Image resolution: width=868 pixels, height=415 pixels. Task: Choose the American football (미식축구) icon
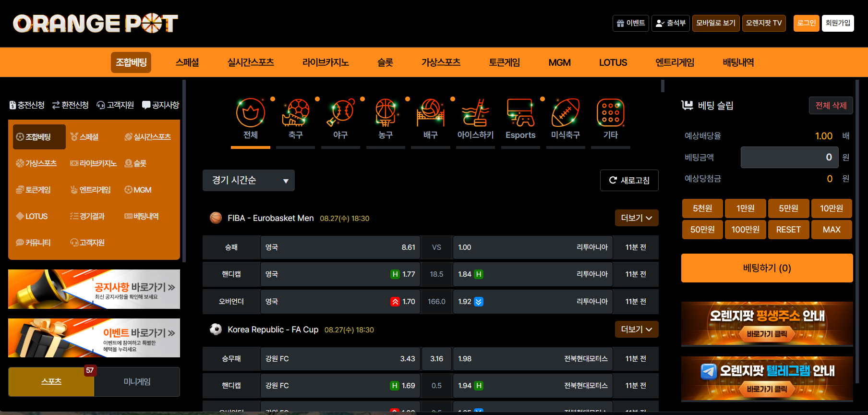click(566, 119)
